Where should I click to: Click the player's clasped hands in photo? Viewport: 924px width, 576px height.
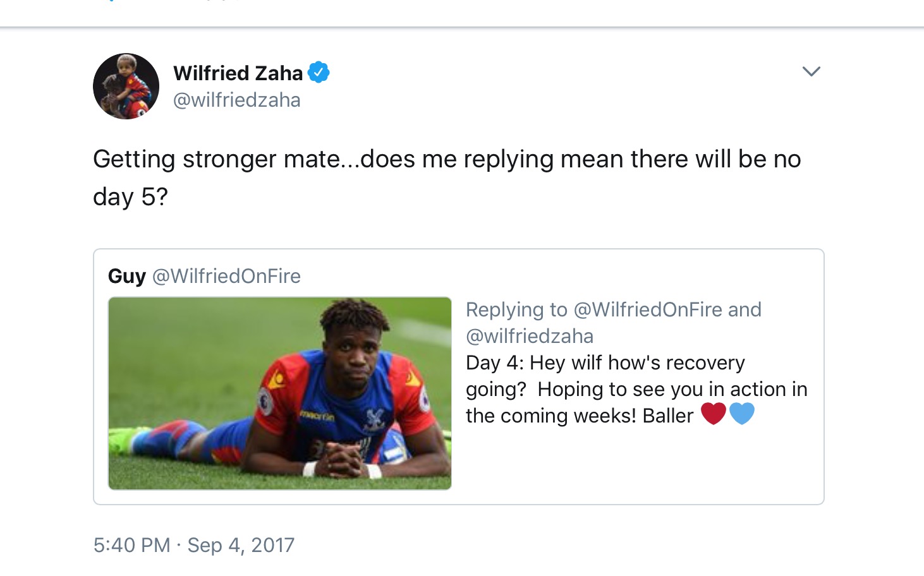[x=339, y=459]
